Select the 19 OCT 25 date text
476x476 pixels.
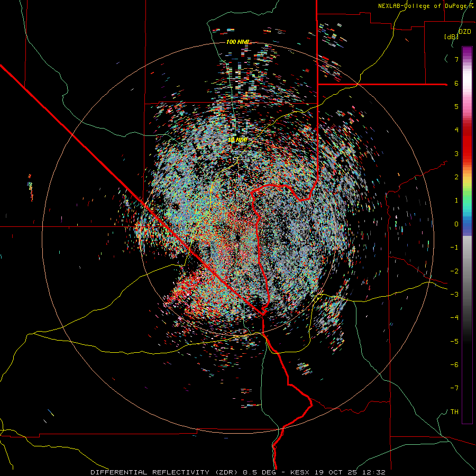(337, 472)
